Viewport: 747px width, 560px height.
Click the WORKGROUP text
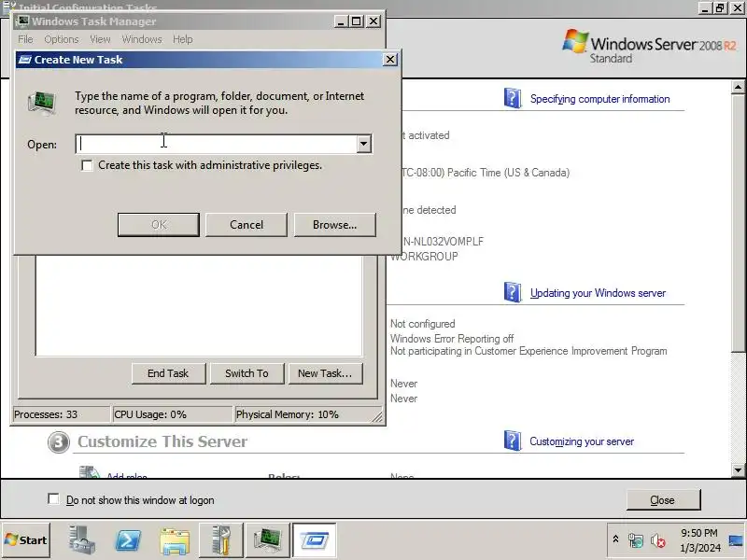424,256
